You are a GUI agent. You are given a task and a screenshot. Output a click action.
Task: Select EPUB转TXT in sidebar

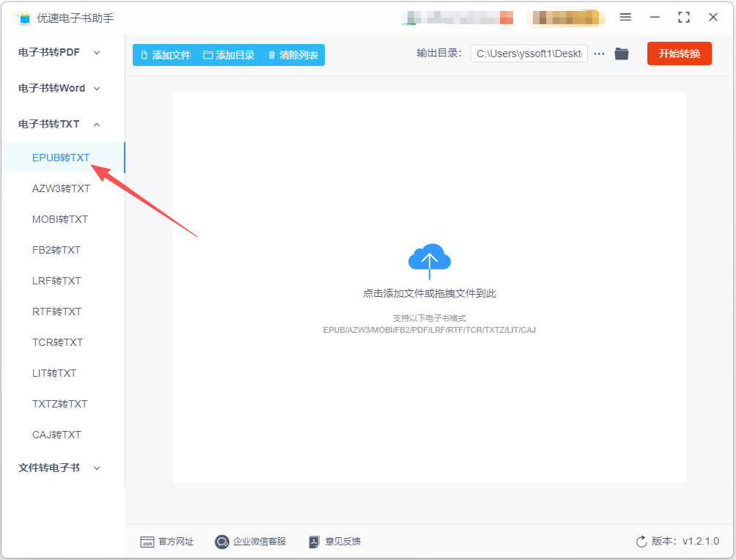click(x=61, y=158)
